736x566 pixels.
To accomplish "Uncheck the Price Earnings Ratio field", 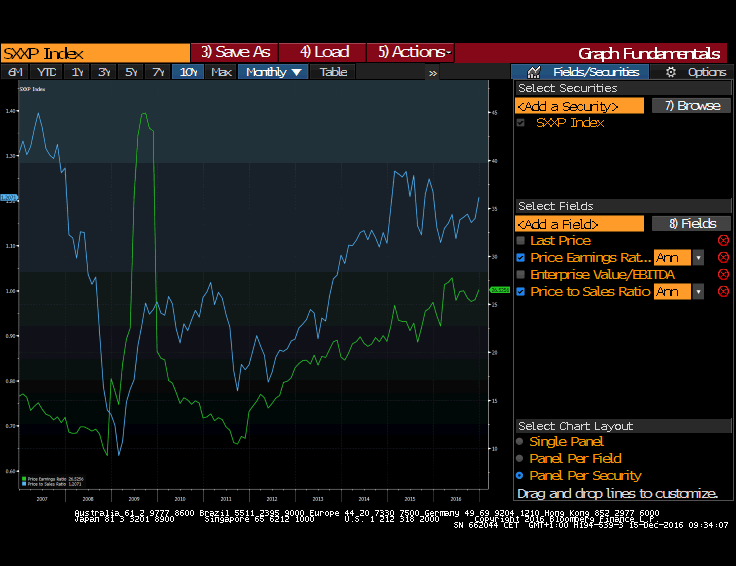I will pyautogui.click(x=521, y=258).
